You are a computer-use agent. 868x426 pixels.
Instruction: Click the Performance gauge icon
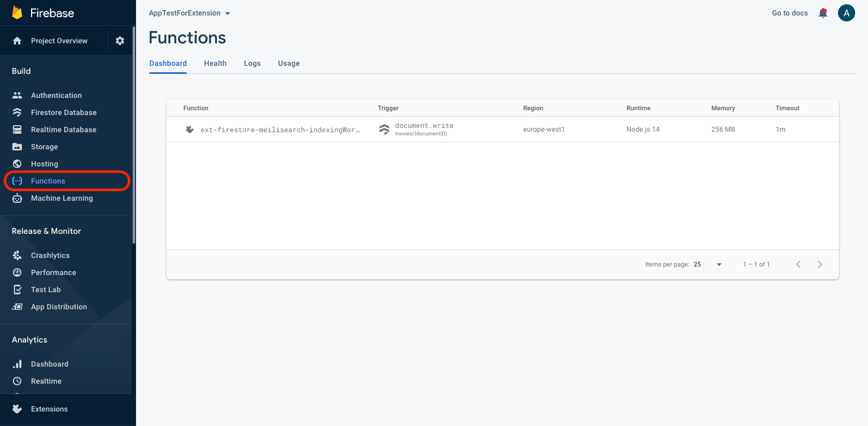17,272
